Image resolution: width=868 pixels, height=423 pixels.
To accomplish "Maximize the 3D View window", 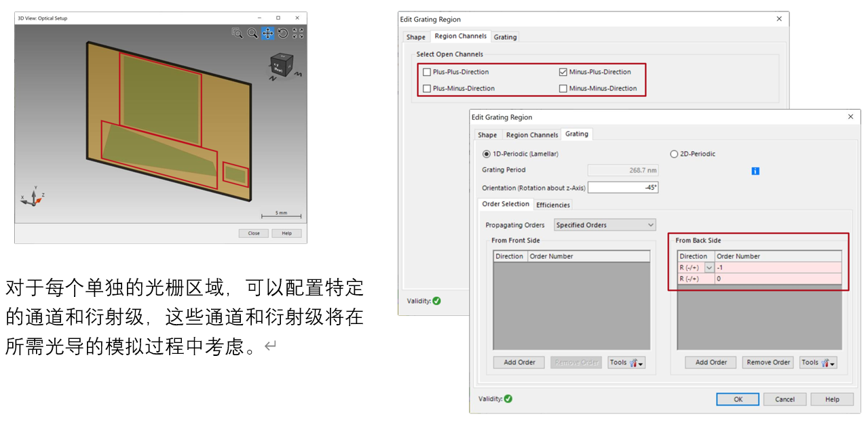I will [278, 18].
